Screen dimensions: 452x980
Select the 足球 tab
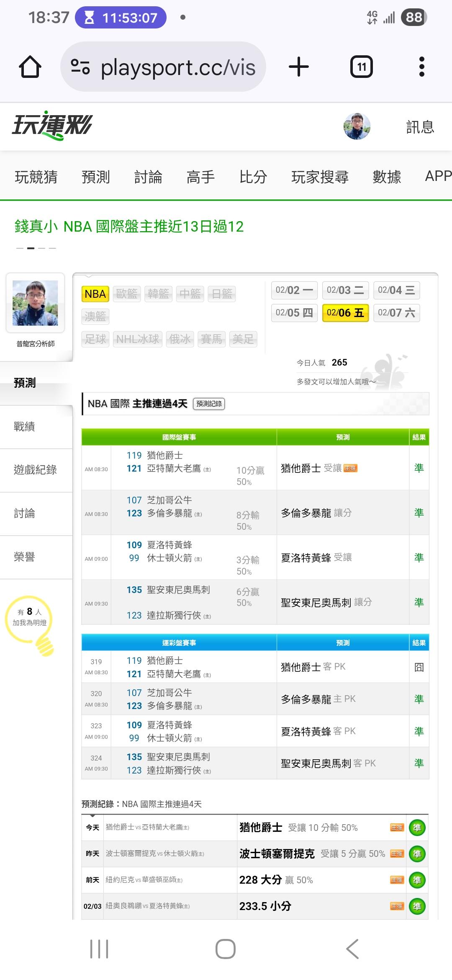(x=95, y=339)
